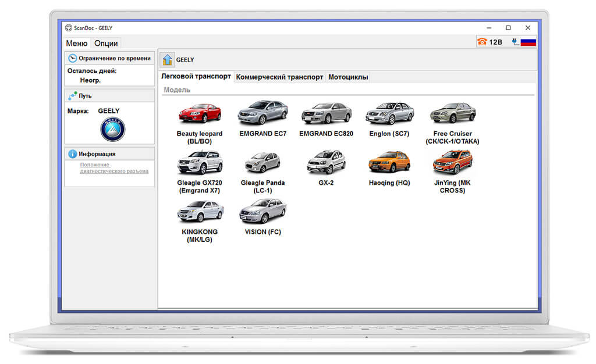This screenshot has height=364, width=596.
Task: Select the EMGRAND EC7 car icon
Action: (262, 112)
